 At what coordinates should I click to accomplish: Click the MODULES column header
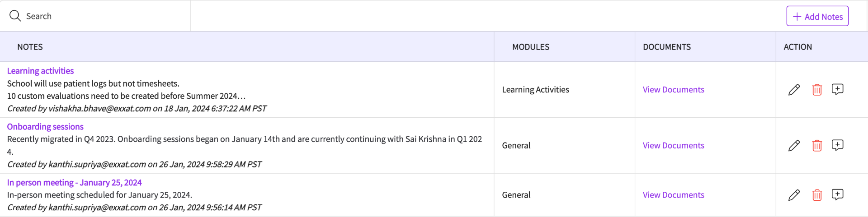(531, 47)
